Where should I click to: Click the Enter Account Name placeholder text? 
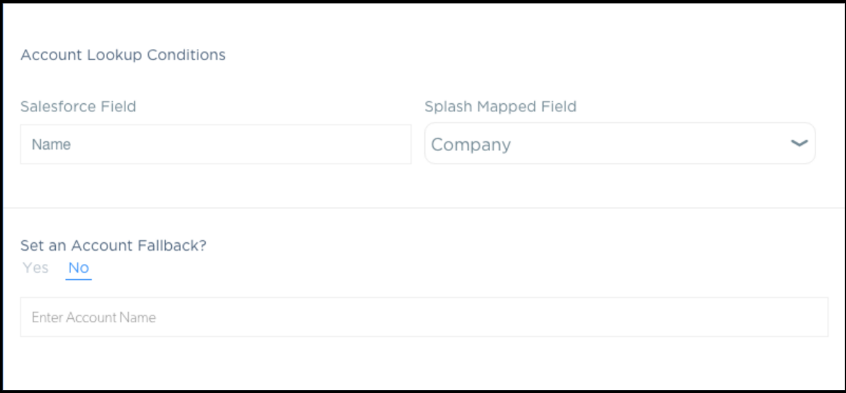(94, 317)
